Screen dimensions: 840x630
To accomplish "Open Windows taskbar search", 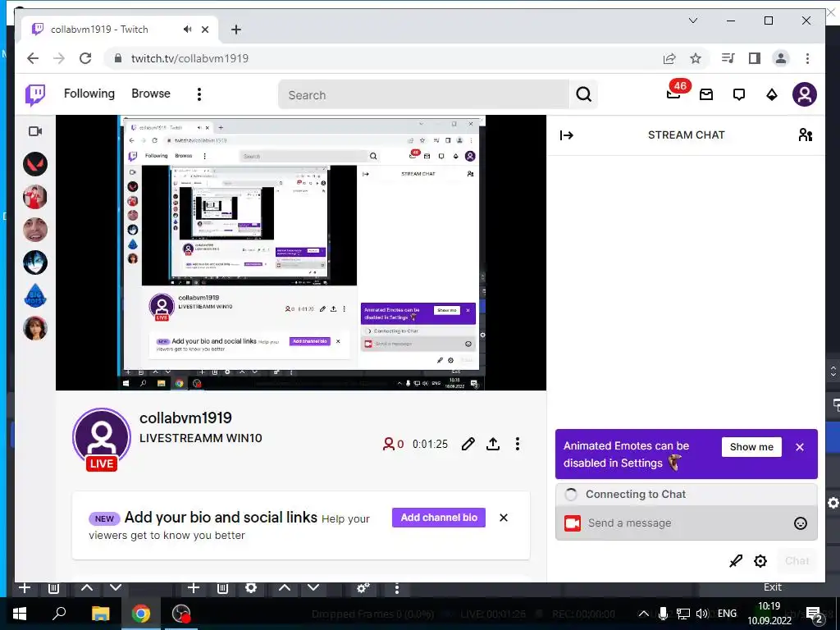I will click(59, 614).
